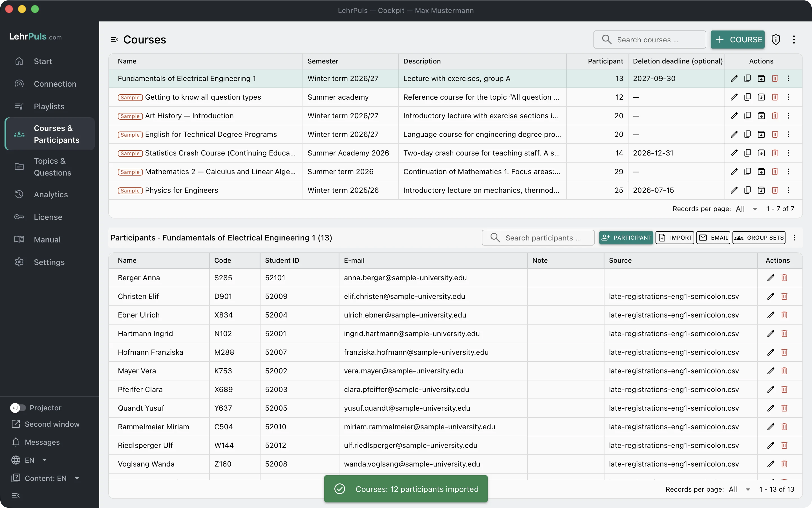Open participants Records per page dropdown
The height and width of the screenshot is (508, 812).
(740, 490)
